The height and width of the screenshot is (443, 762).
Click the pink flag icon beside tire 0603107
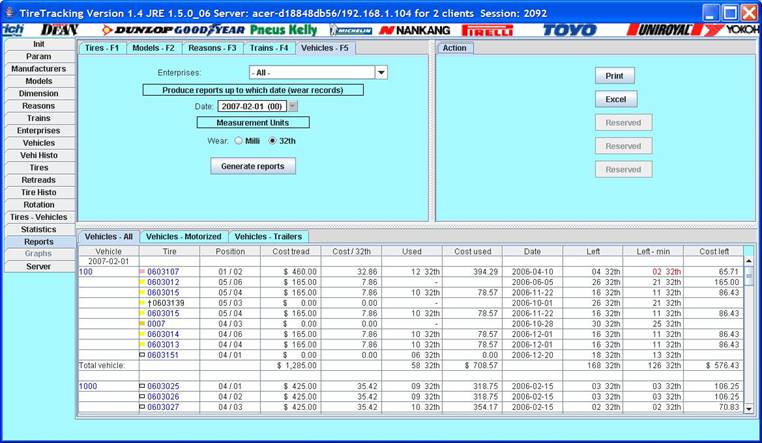click(141, 272)
